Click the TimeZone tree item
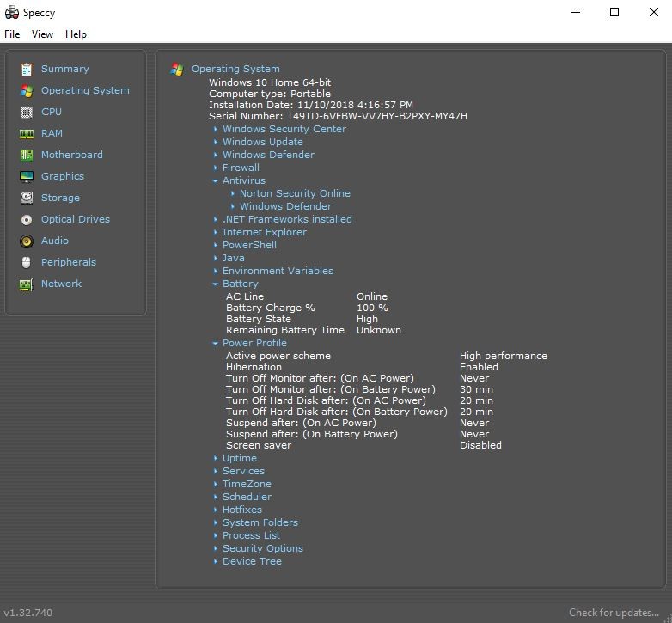The height and width of the screenshot is (623, 672). (x=247, y=484)
